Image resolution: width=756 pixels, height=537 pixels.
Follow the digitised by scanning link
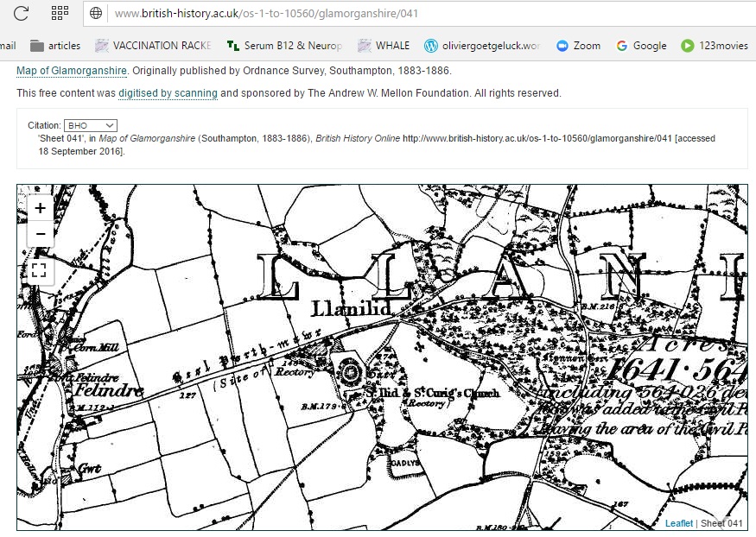168,93
